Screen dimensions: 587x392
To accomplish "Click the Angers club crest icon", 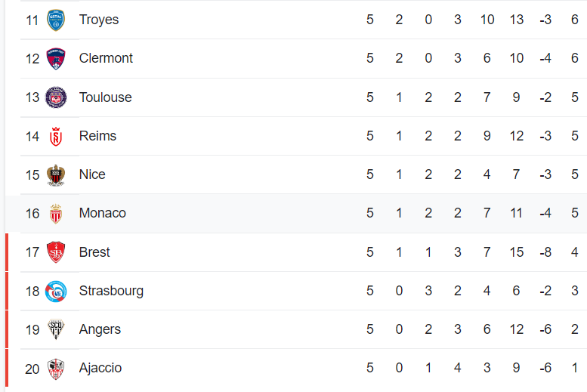I will [56, 329].
